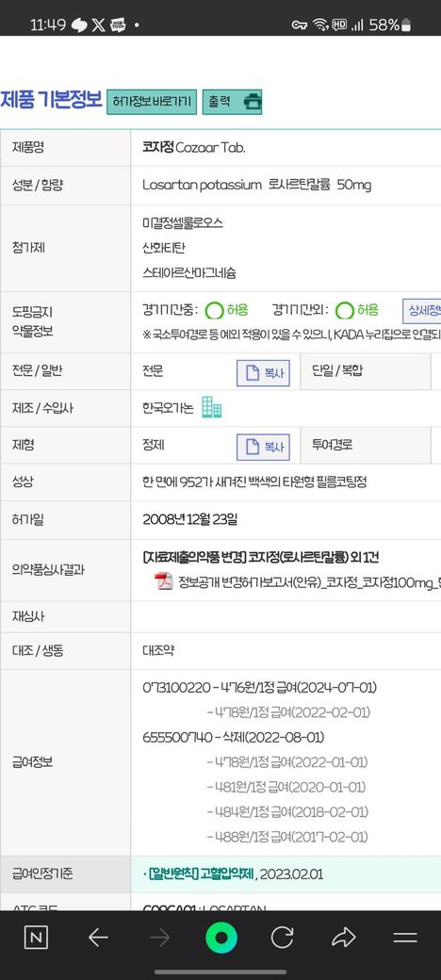This screenshot has width=441, height=980.
Task: Go back with the browser back arrow
Action: (98, 937)
